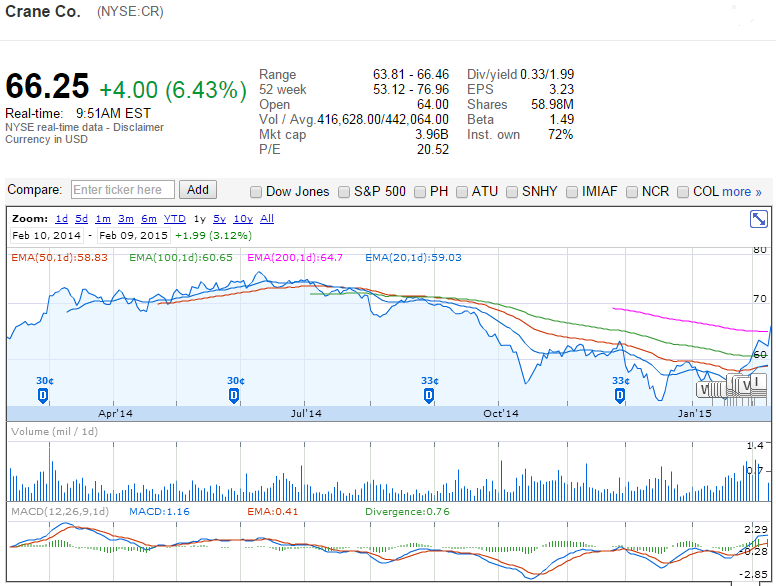Image resolution: width=776 pixels, height=586 pixels.
Task: Open the 'more »' comparison link
Action: pos(741,192)
